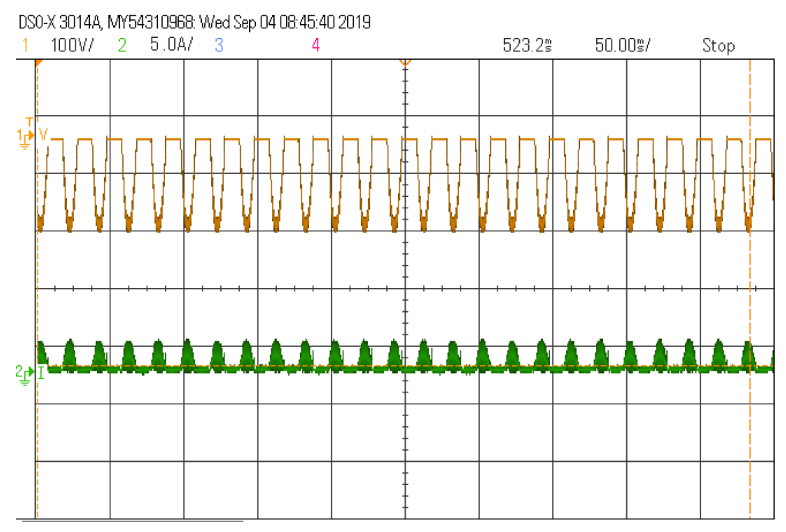Open the 50.00ms/ timebase setting
This screenshot has width=786, height=532.
[622, 45]
